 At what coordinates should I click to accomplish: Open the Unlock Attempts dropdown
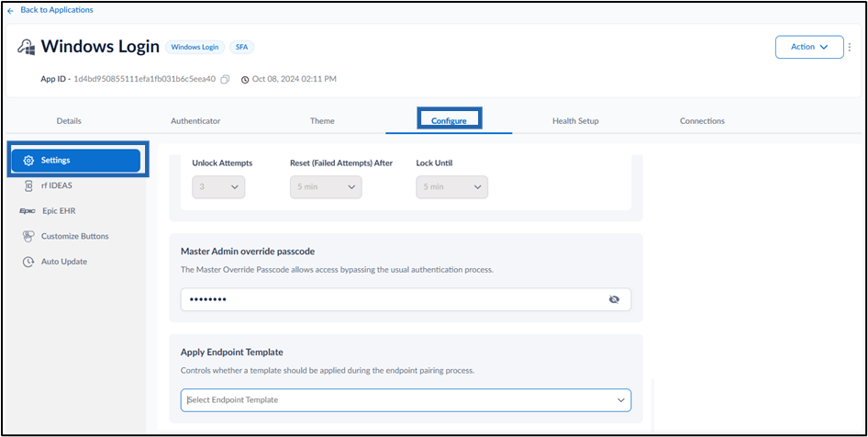point(218,187)
